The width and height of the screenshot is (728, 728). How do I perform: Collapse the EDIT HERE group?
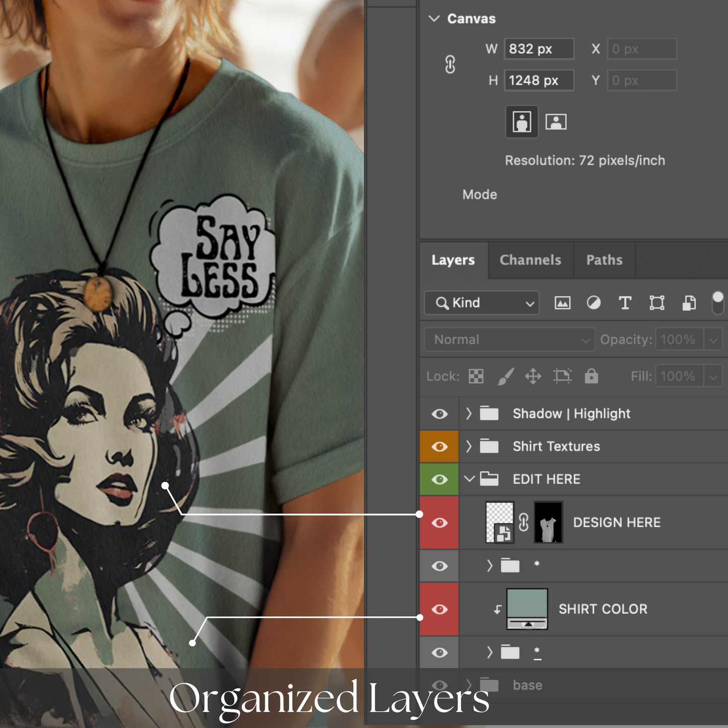pos(470,479)
